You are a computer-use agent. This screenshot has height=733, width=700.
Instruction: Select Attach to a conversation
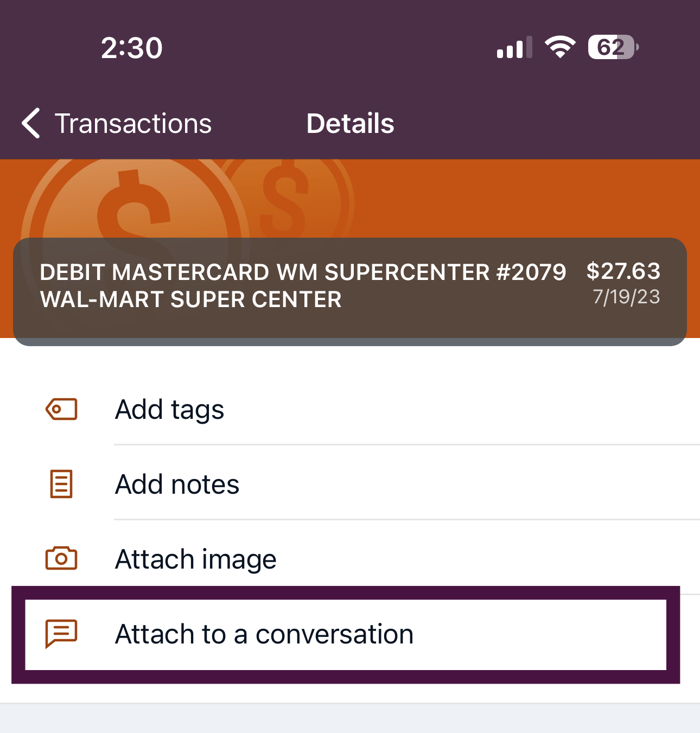point(346,634)
